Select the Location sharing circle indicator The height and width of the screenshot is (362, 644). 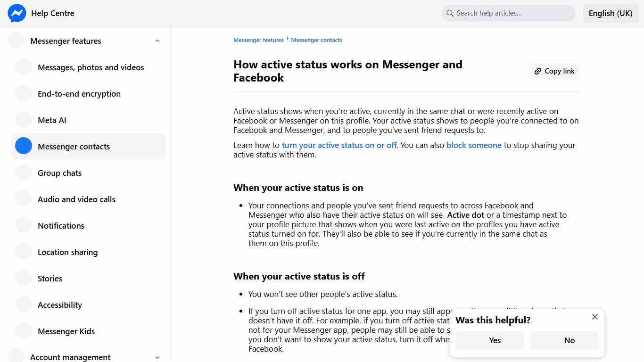click(x=24, y=251)
